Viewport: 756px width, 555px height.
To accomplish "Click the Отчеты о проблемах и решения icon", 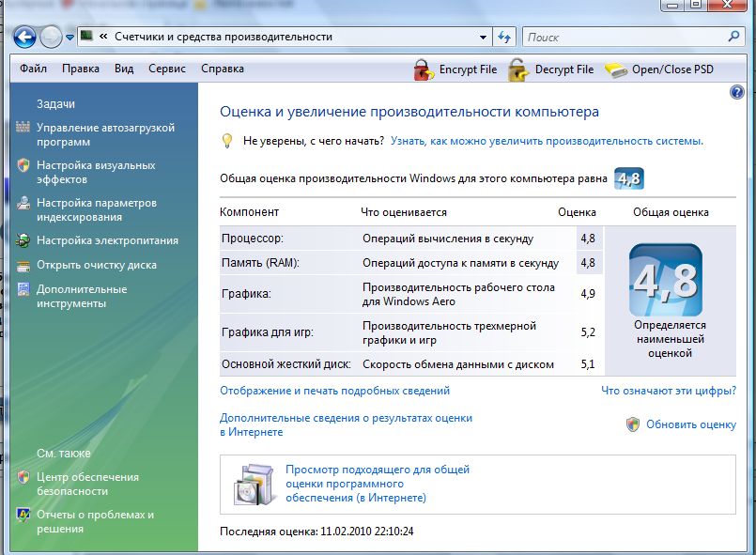I will [x=23, y=515].
